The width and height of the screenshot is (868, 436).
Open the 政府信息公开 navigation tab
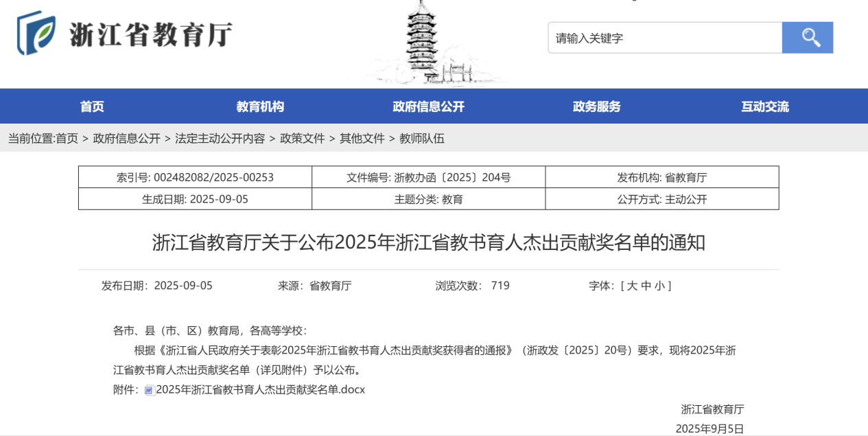coord(429,106)
